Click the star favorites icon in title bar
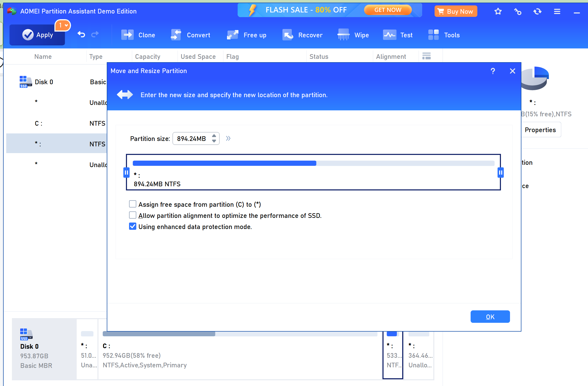588x386 pixels. (498, 11)
